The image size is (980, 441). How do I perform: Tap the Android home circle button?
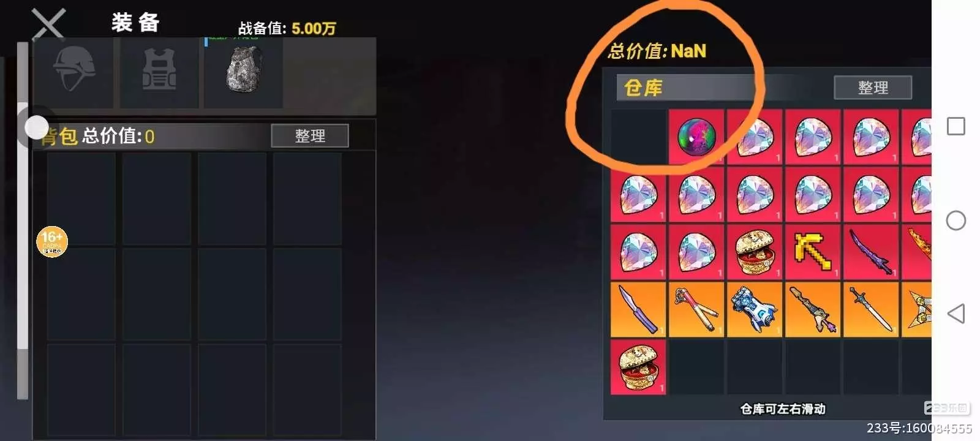click(956, 221)
